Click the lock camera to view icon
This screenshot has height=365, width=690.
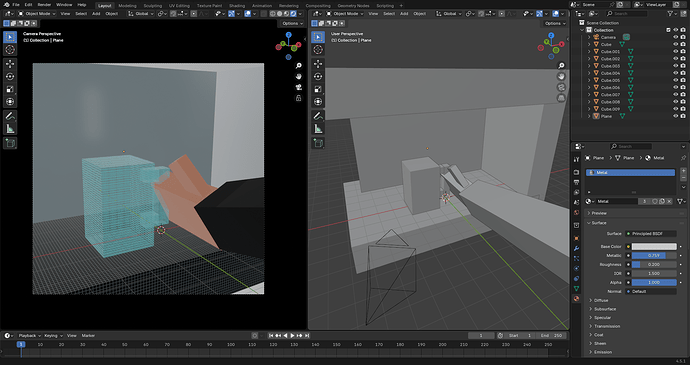[x=299, y=98]
